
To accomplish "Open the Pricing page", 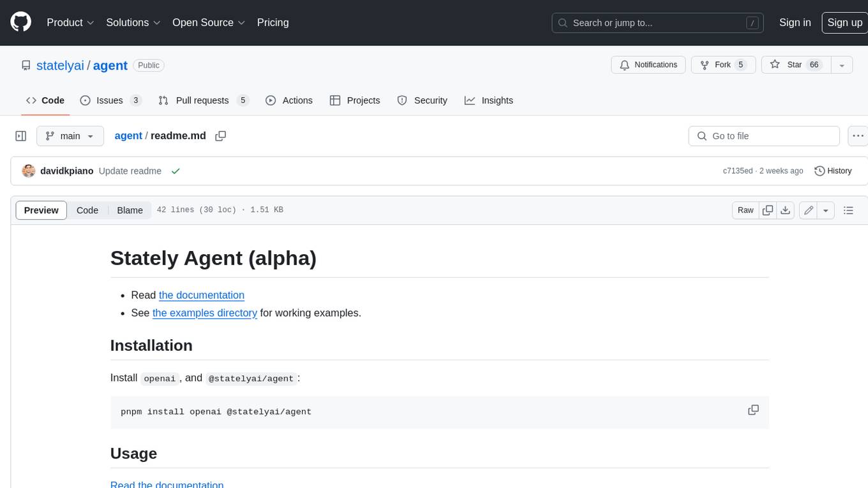I will tap(273, 22).
